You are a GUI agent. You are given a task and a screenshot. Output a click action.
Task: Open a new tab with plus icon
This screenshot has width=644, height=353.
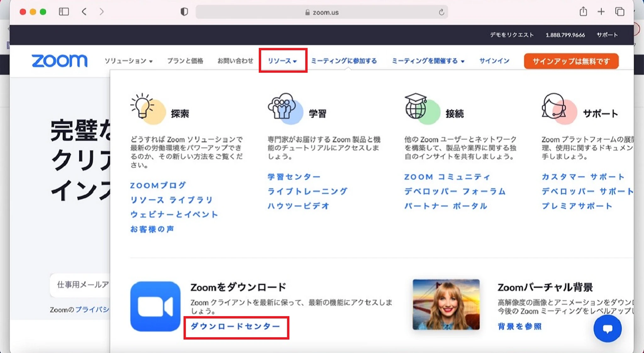[x=601, y=12]
